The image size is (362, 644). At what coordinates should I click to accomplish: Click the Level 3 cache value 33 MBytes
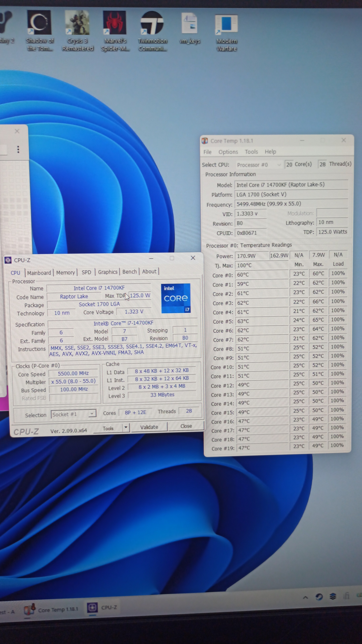[162, 394]
